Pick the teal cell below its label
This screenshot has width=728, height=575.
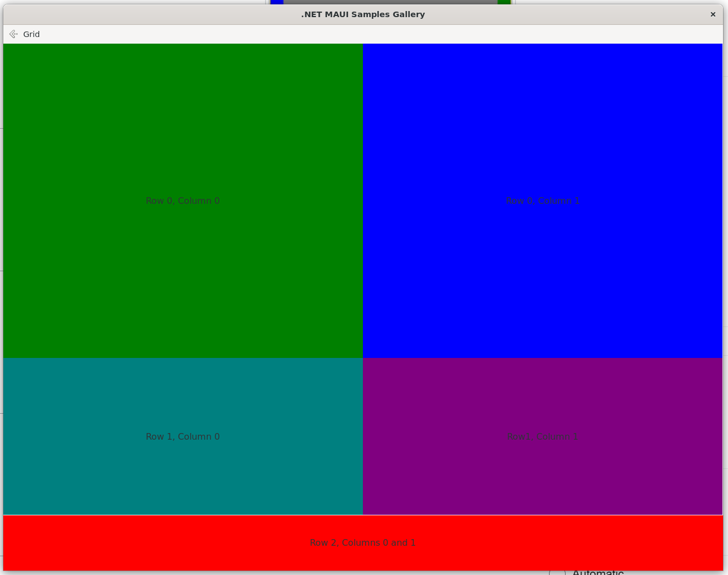pyautogui.click(x=183, y=481)
